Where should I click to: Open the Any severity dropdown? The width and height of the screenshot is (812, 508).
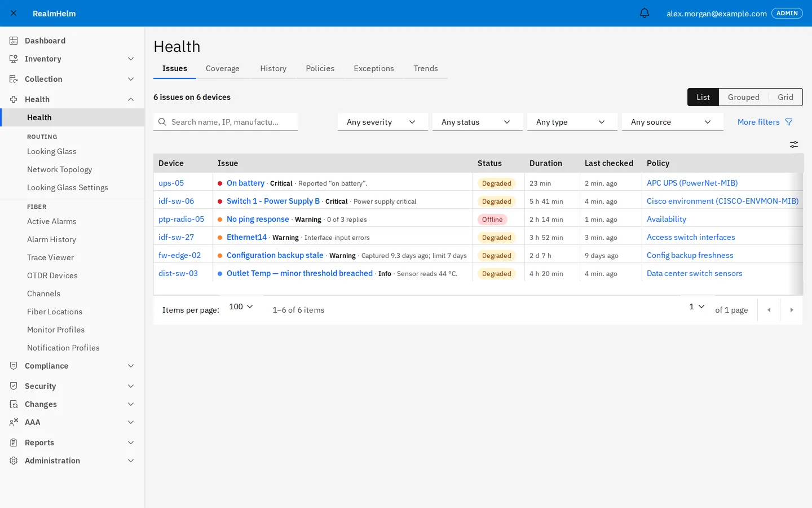tap(382, 122)
